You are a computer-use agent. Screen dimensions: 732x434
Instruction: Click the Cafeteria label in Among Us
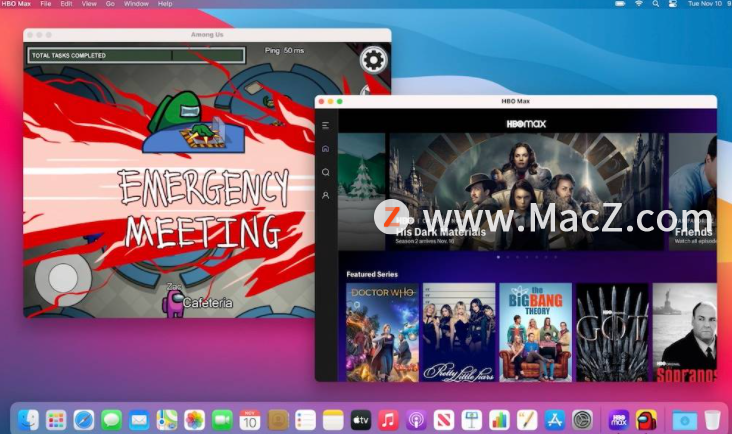[208, 303]
